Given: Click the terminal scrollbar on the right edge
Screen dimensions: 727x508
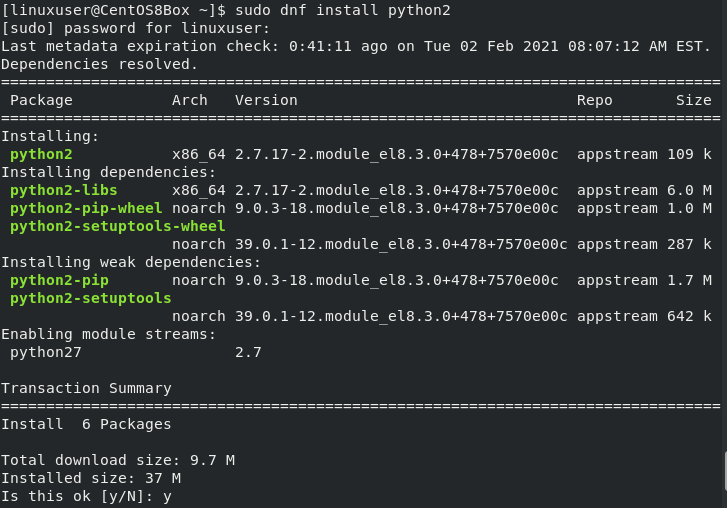Looking at the screenshot, I should pos(723,468).
